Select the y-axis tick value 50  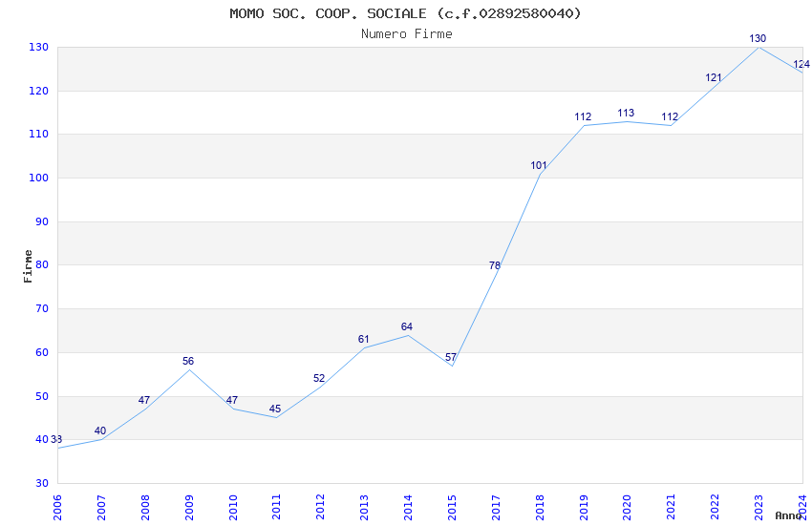click(x=42, y=397)
